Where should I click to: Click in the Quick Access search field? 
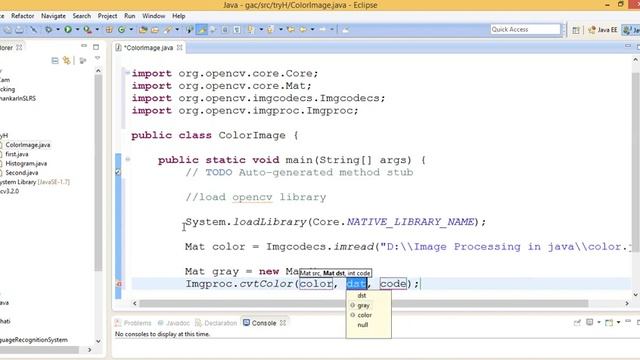526,29
